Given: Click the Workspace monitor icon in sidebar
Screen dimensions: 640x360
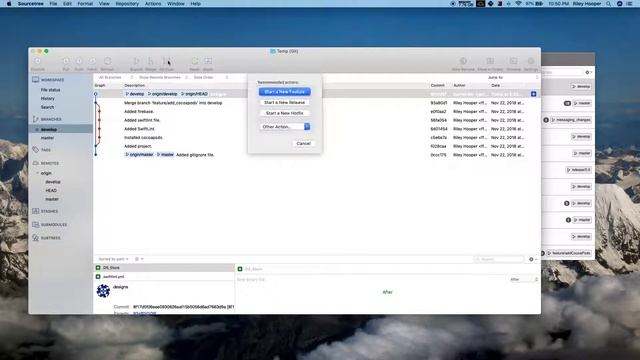Looking at the screenshot, I should 36,80.
